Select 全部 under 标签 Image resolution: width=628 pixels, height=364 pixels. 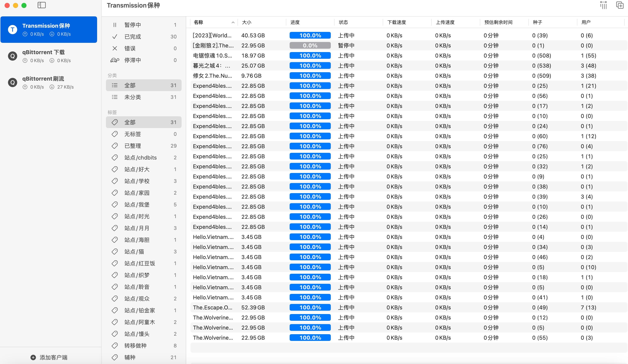point(144,122)
